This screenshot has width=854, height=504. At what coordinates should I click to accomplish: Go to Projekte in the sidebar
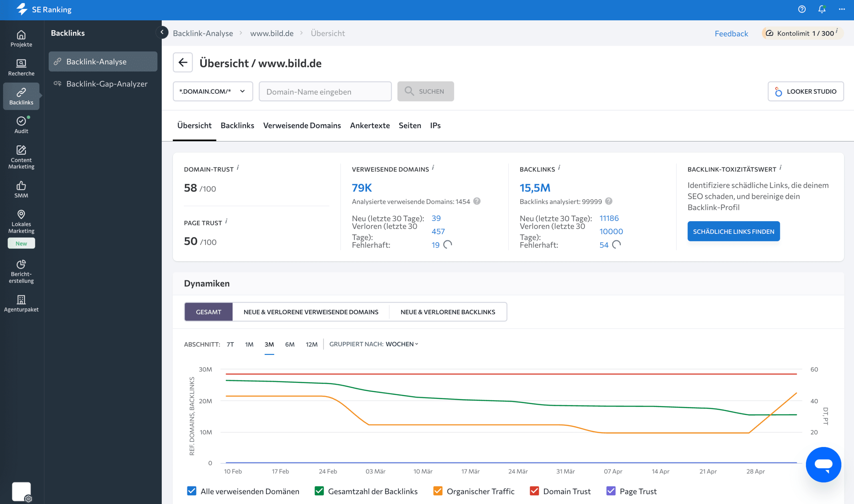point(21,39)
